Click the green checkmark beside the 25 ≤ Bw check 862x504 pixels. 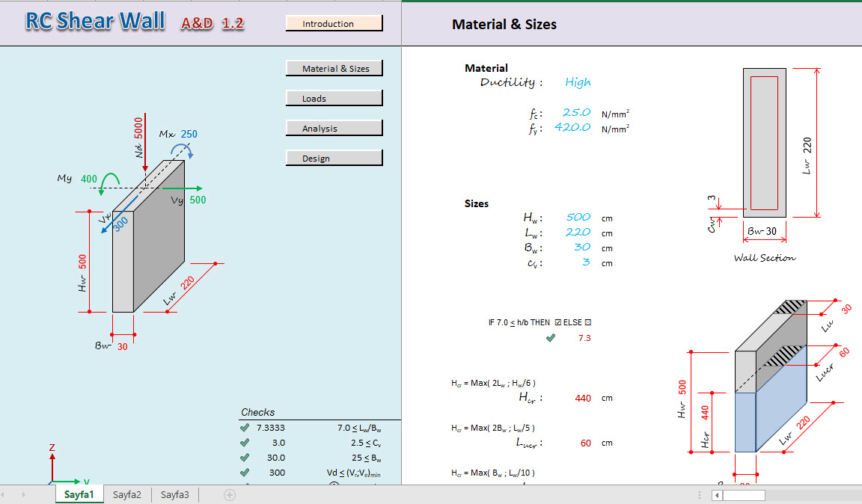tap(245, 457)
